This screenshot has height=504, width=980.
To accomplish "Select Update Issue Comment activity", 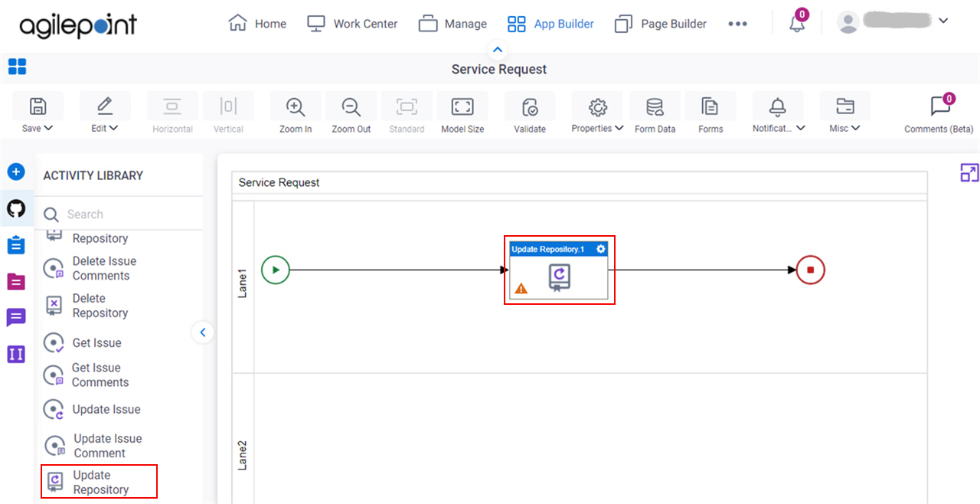I will [93, 446].
